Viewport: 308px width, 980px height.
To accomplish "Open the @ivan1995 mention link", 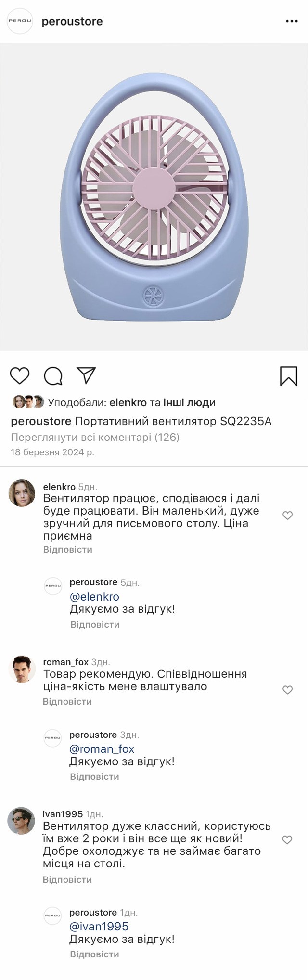I will (x=99, y=927).
